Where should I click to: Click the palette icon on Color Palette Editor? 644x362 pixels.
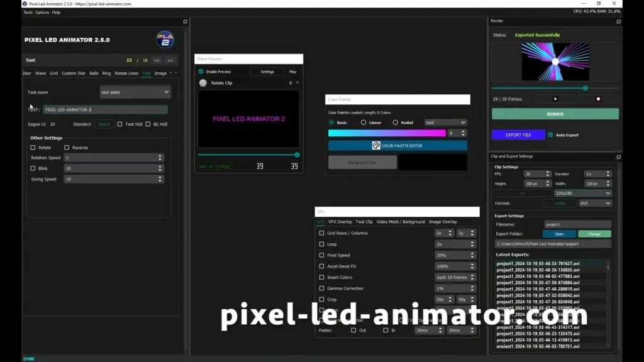point(376,146)
